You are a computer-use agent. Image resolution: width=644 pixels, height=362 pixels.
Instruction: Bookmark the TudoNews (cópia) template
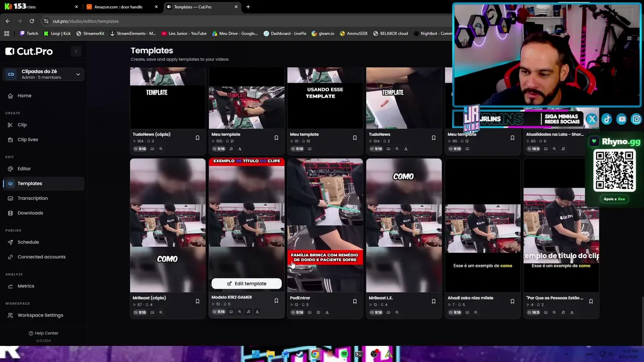[197, 138]
